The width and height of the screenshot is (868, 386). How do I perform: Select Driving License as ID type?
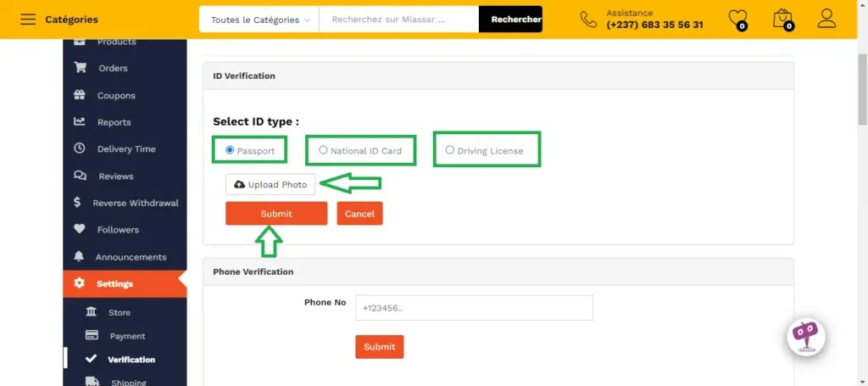click(449, 150)
